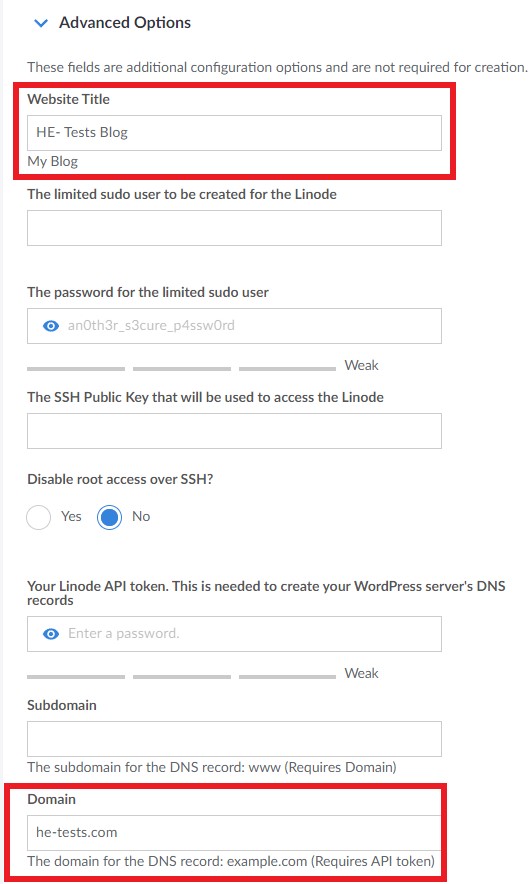Click the No label beside selected radio
This screenshot has height=884, width=532.
(x=141, y=516)
